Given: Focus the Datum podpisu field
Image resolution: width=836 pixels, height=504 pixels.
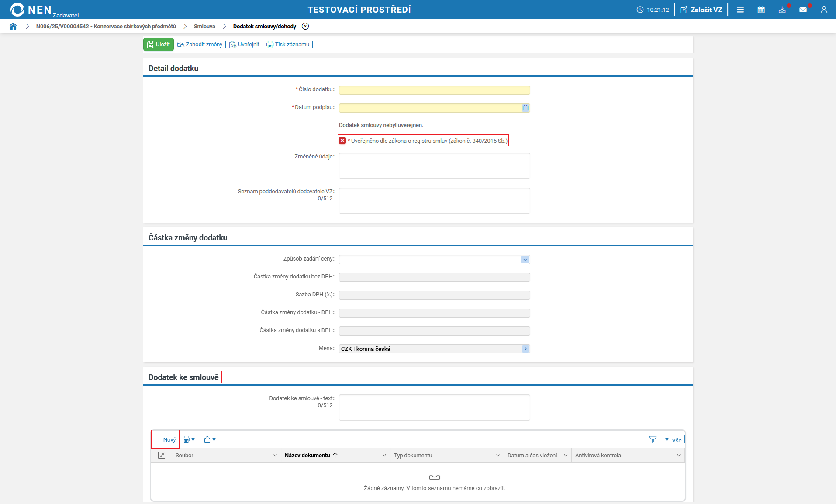Looking at the screenshot, I should (x=430, y=108).
